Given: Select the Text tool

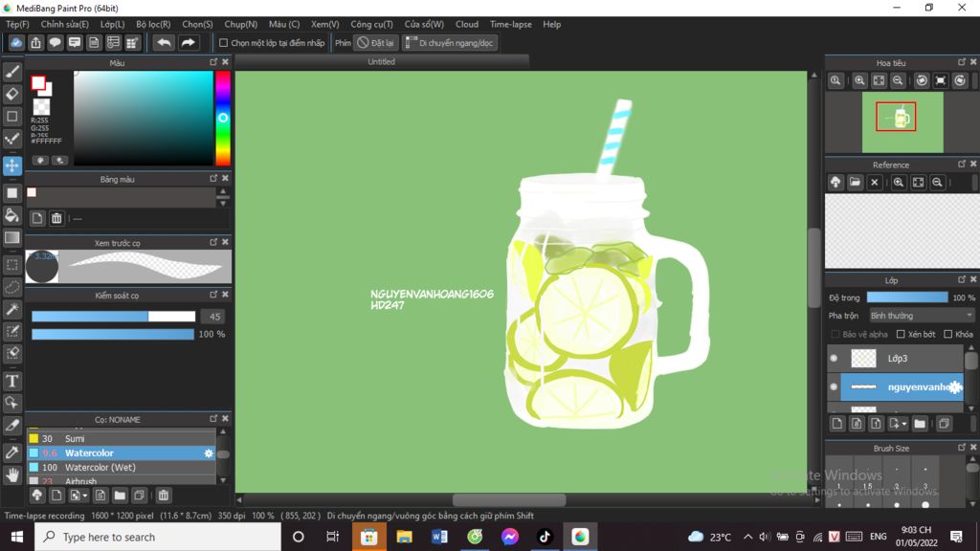Looking at the screenshot, I should 11,381.
